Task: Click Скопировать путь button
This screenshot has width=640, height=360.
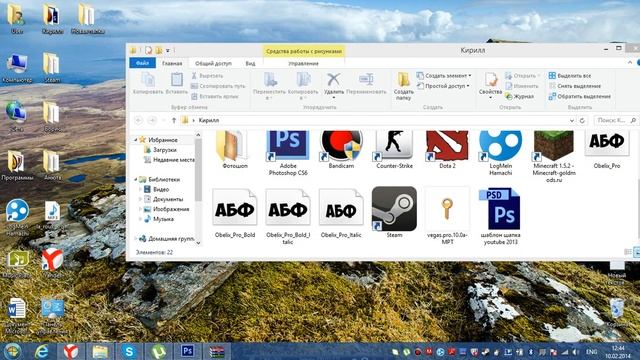Action: (218, 86)
